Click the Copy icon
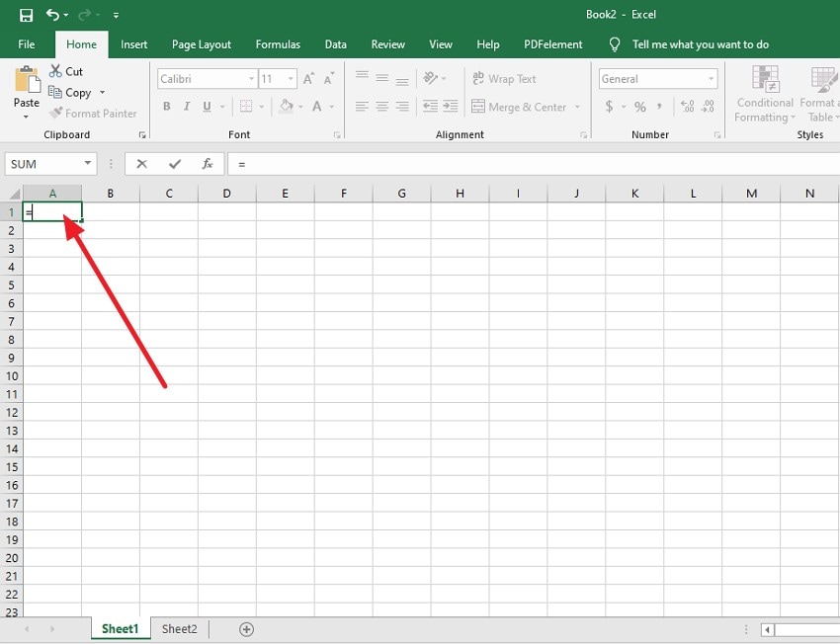Viewport: 840px width, 644px height. click(55, 92)
